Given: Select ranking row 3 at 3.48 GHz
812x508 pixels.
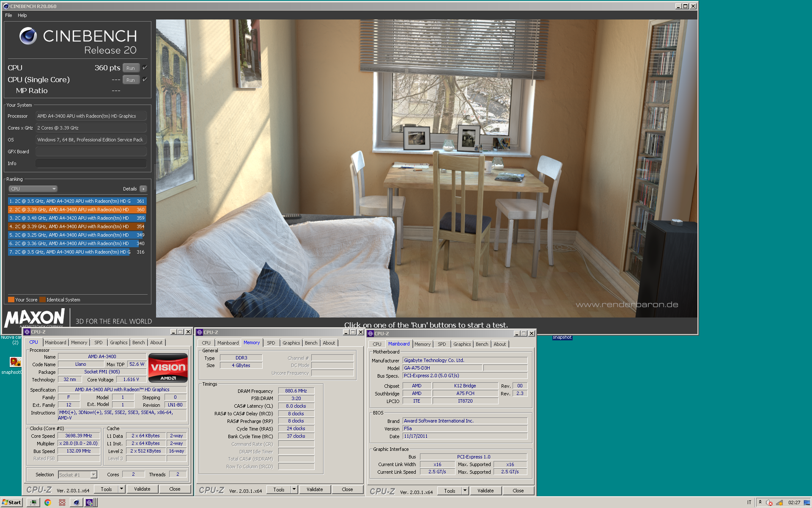Looking at the screenshot, I should 77,218.
